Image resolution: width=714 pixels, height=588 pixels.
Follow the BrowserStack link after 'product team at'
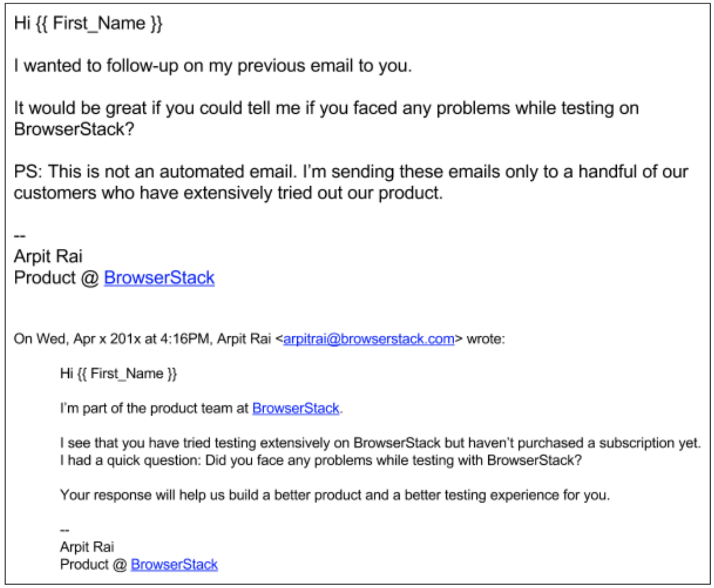(295, 408)
